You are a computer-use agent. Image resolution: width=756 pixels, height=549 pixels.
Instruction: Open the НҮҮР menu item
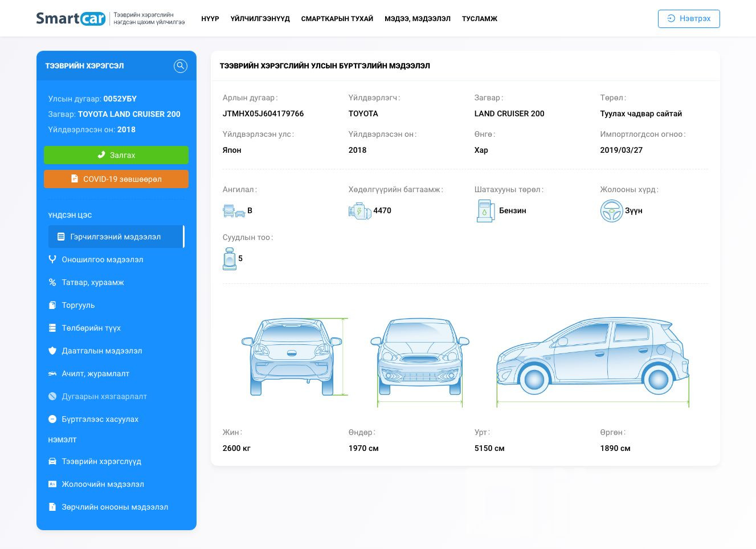point(210,19)
